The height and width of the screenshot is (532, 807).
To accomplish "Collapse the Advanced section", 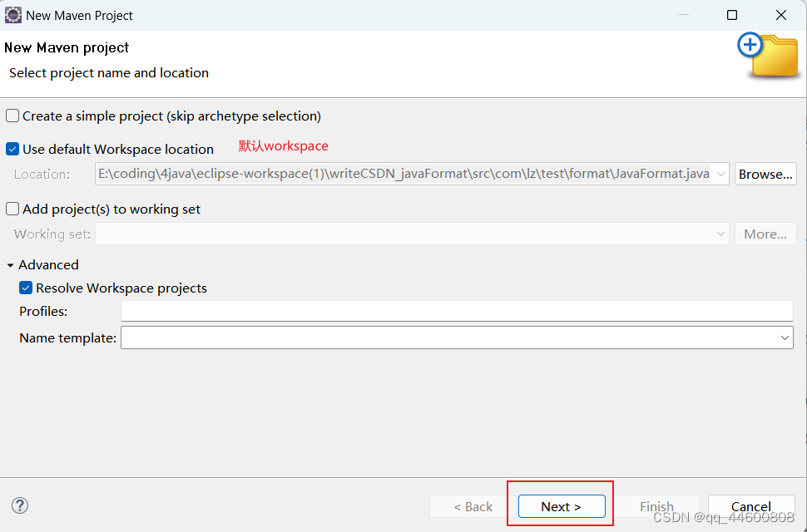I will pos(10,265).
